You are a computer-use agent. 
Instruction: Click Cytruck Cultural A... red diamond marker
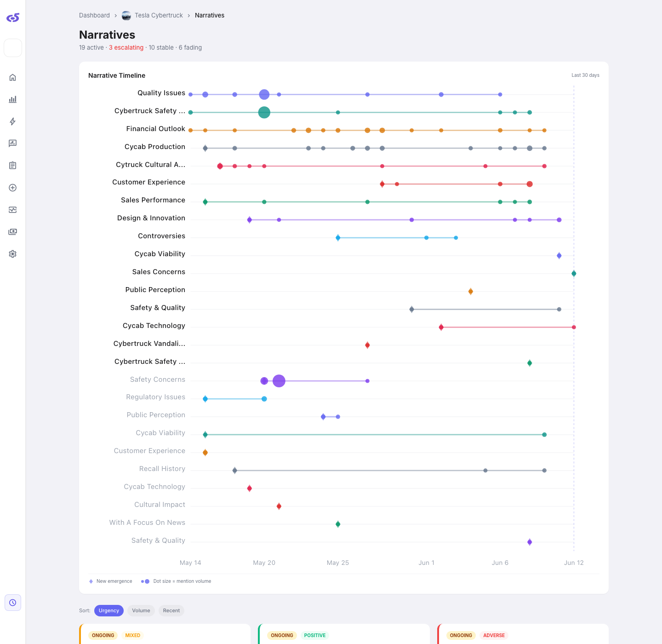pyautogui.click(x=220, y=166)
